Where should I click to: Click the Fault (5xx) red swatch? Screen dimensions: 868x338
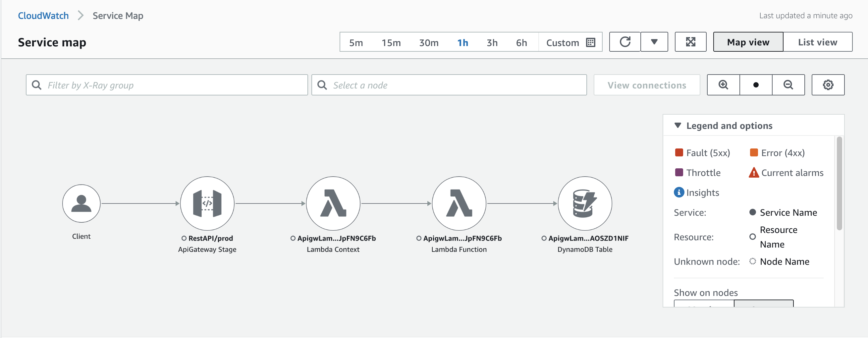[x=679, y=153]
